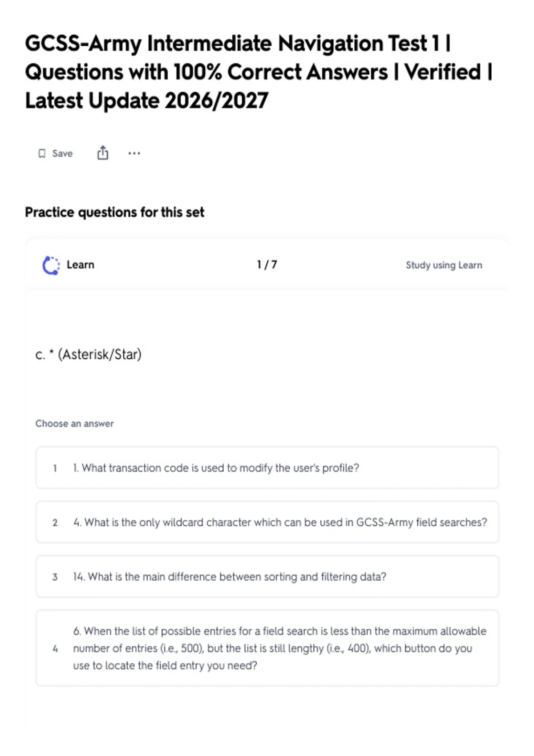Click the bookmark Save icon

click(x=42, y=153)
